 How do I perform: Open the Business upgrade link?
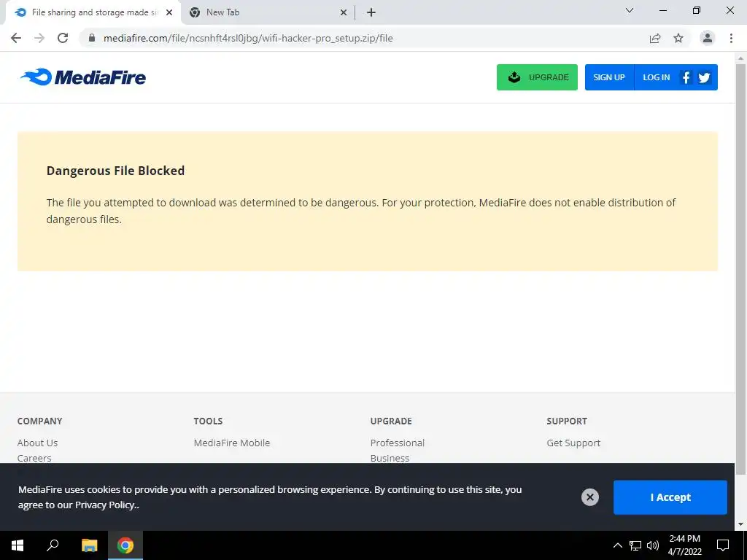pyautogui.click(x=390, y=458)
